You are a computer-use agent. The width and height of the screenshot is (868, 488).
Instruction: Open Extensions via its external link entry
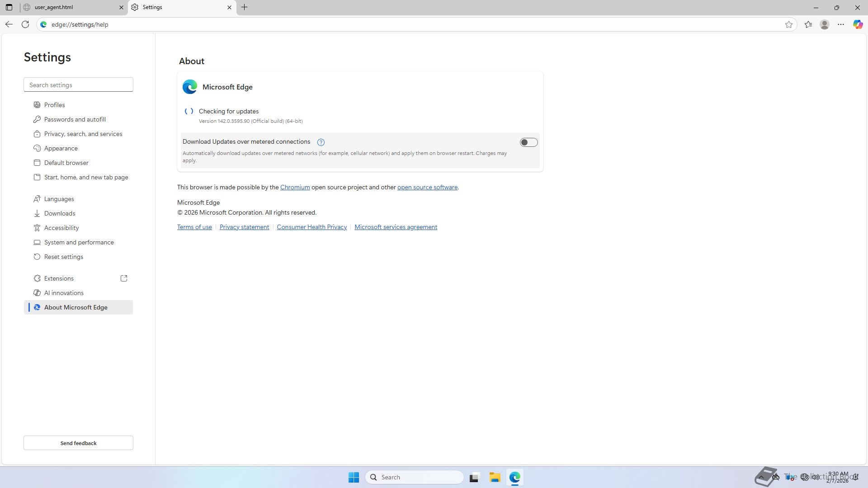[x=59, y=278]
